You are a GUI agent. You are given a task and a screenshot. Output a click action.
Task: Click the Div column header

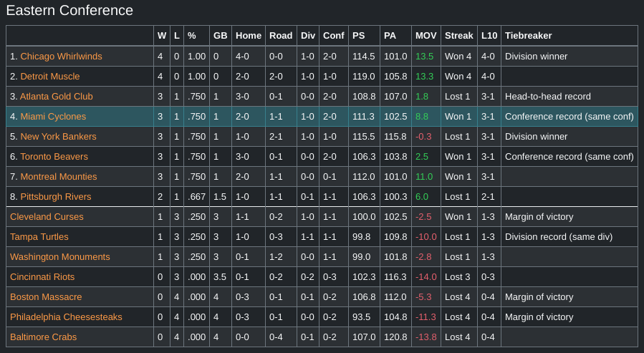(308, 36)
